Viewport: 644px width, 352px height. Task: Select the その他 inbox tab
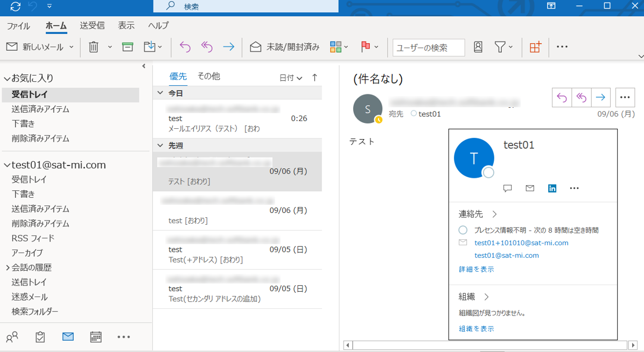coord(208,76)
